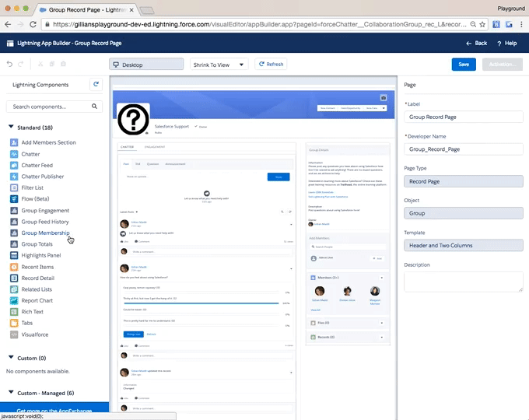This screenshot has height=420, width=529.
Task: Click the Tabs component icon
Action: pos(14,323)
